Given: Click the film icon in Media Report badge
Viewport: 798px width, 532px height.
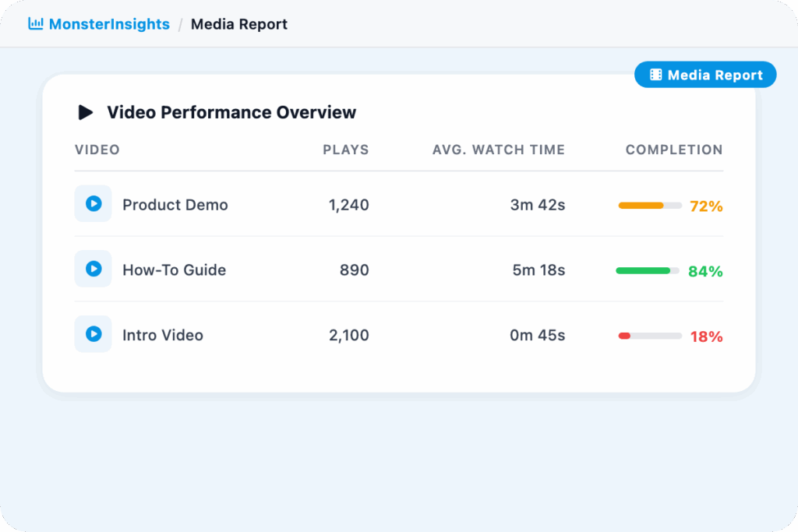Looking at the screenshot, I should (x=656, y=75).
